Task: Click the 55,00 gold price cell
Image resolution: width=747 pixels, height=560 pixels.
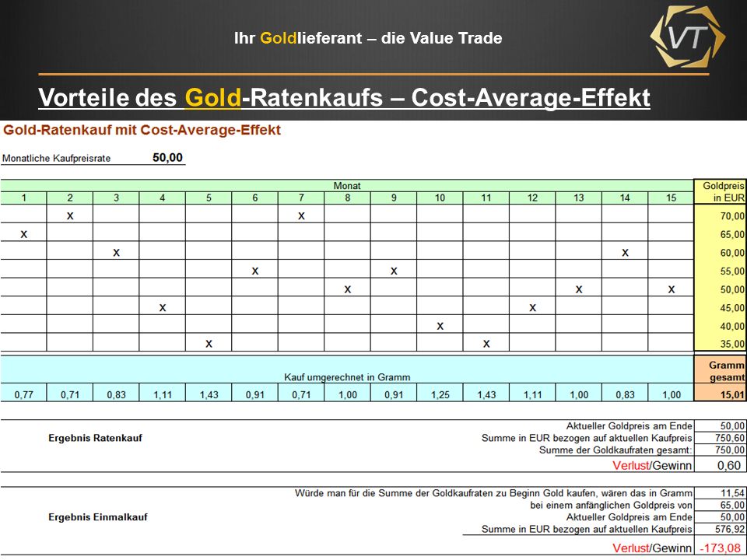Action: [x=721, y=271]
